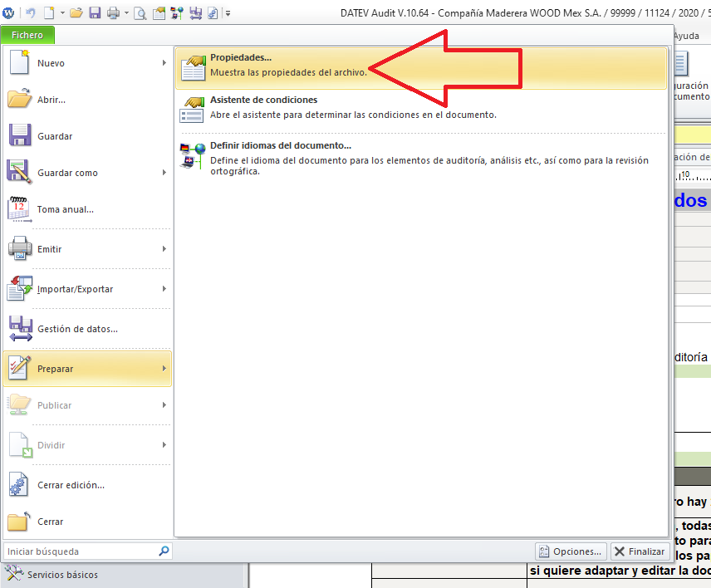Click the Preparar checklist-and-pencil icon
The height and width of the screenshot is (588, 711).
coord(20,368)
